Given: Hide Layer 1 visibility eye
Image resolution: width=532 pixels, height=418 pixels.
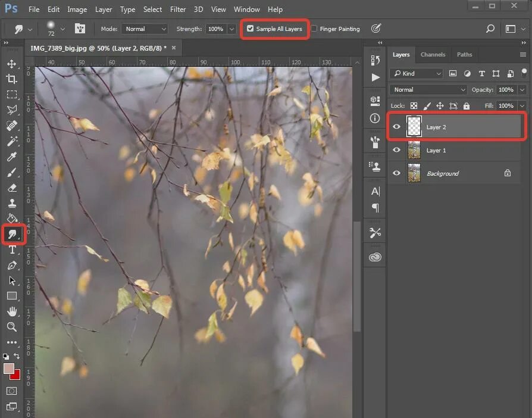Looking at the screenshot, I should coord(396,149).
